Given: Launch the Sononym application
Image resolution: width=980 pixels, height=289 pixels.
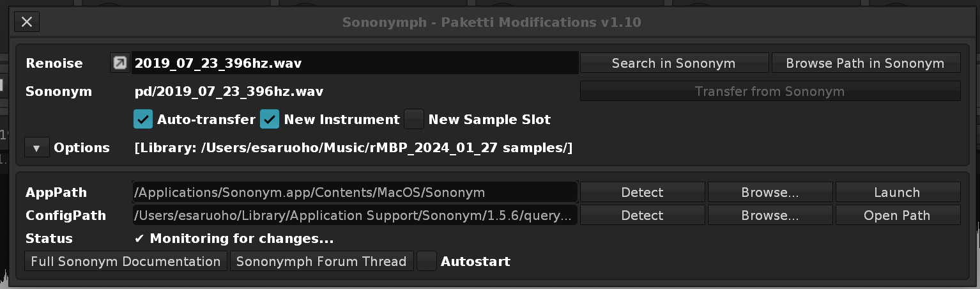Looking at the screenshot, I should coord(897,192).
